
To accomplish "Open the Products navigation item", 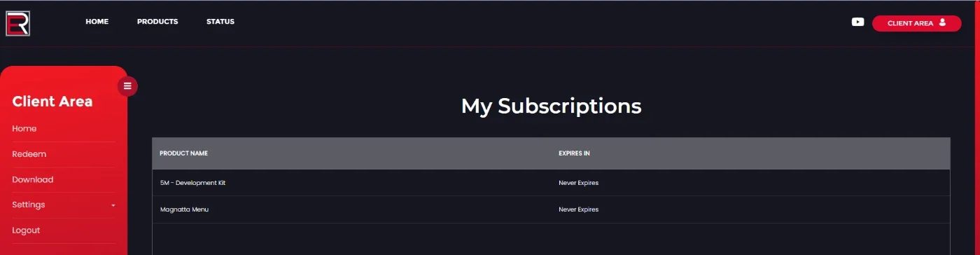I will pyautogui.click(x=157, y=22).
